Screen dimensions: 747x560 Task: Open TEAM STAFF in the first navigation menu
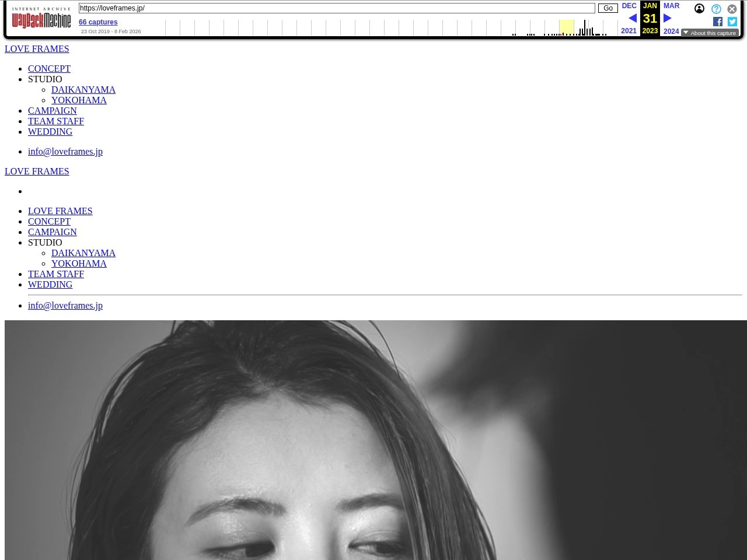pos(56,121)
